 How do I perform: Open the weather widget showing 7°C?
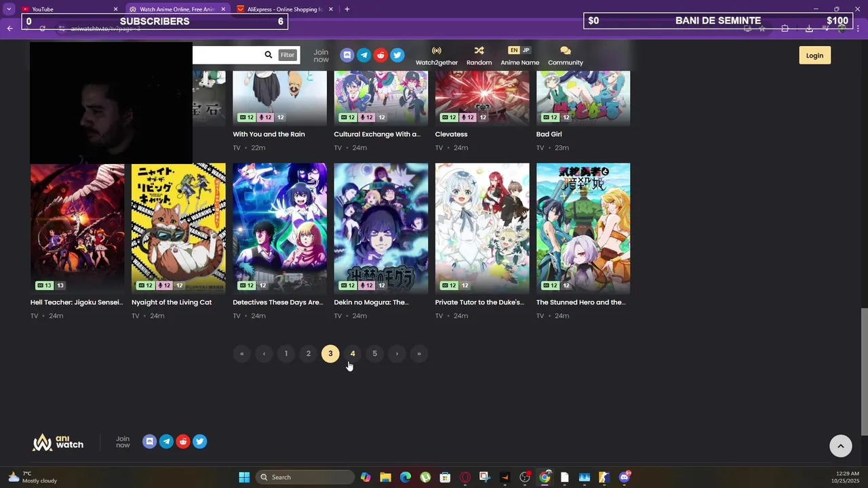click(x=33, y=477)
